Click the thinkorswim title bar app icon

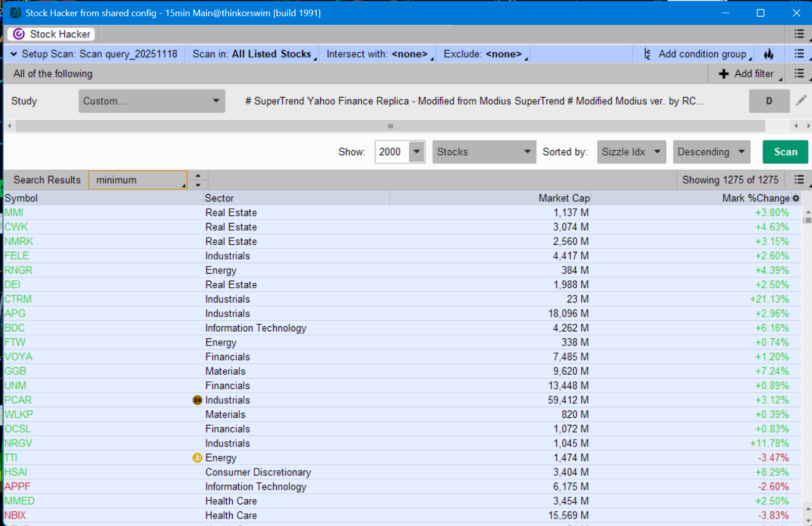[16, 13]
